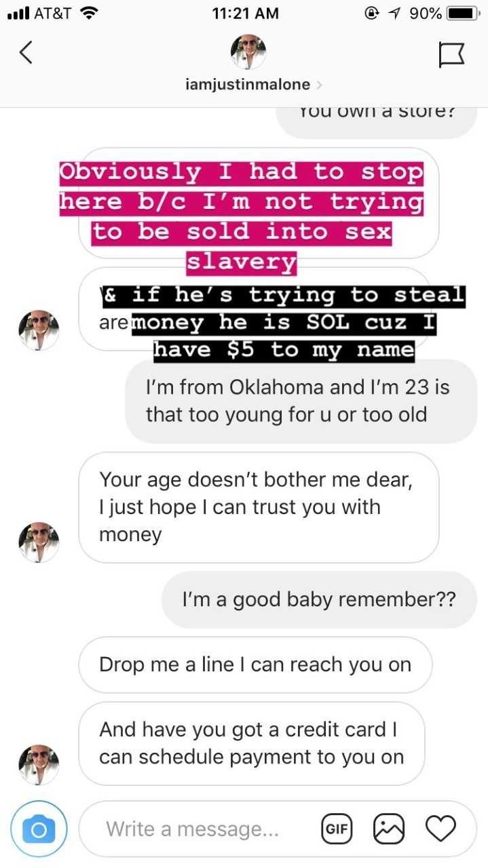Select the 'And have you got a credit card' message
Viewport: 488px width, 868px height.
252,743
